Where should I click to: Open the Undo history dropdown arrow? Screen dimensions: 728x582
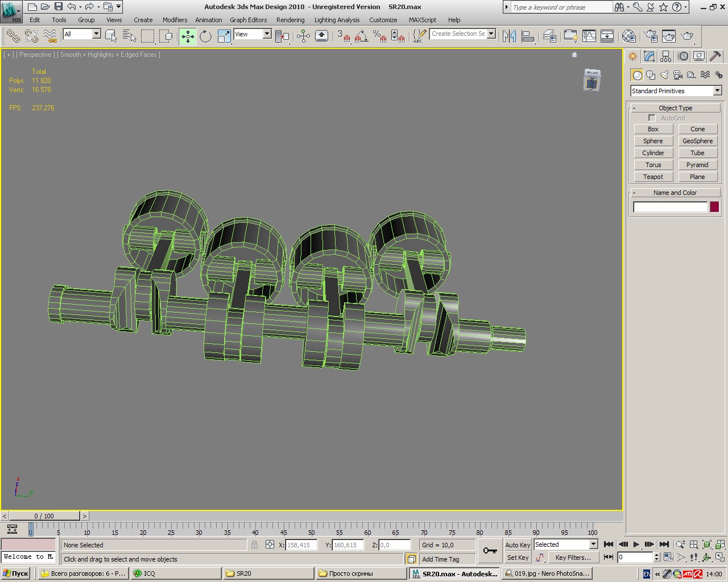click(80, 7)
